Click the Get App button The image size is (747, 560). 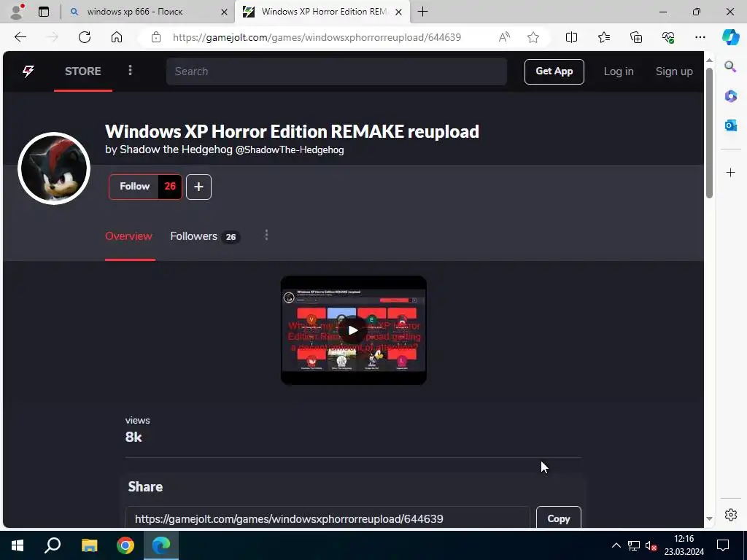(554, 71)
